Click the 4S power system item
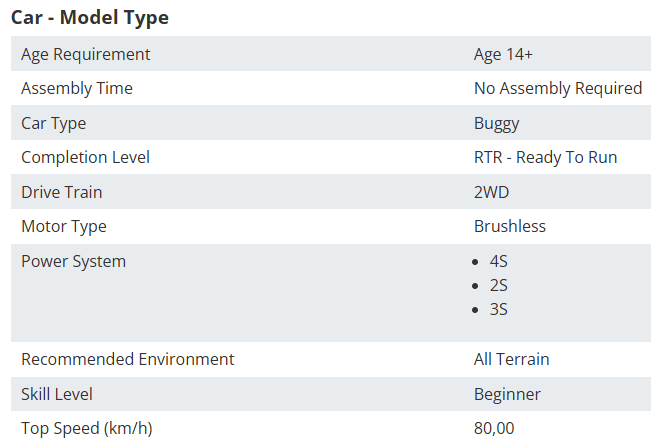 click(498, 261)
